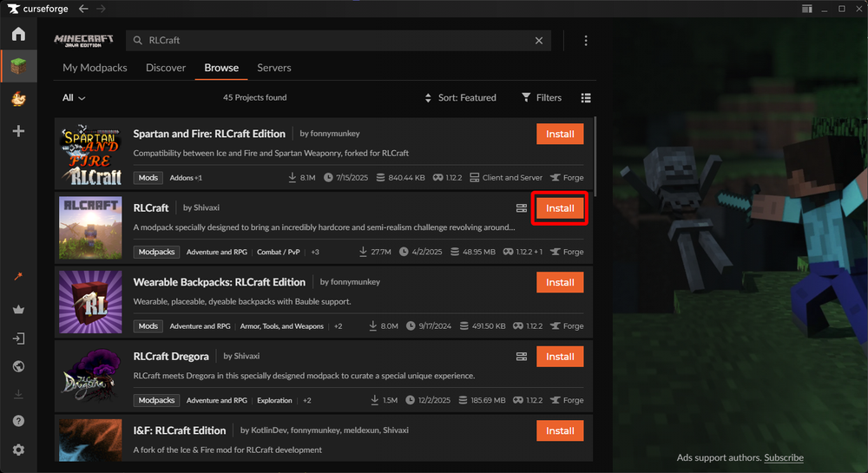Switch to My Modpacks tab
Image resolution: width=868 pixels, height=473 pixels.
(x=95, y=68)
